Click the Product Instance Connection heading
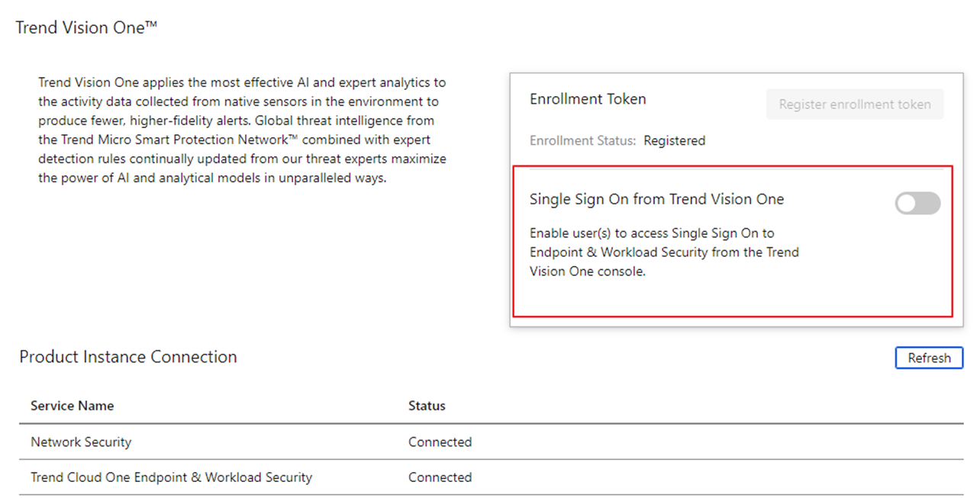The height and width of the screenshot is (498, 980). click(x=128, y=357)
